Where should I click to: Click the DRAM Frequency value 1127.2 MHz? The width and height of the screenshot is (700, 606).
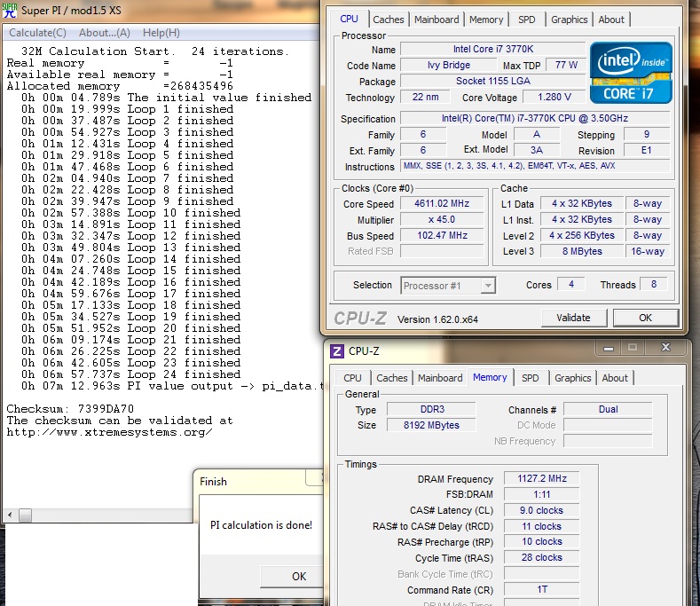point(542,479)
